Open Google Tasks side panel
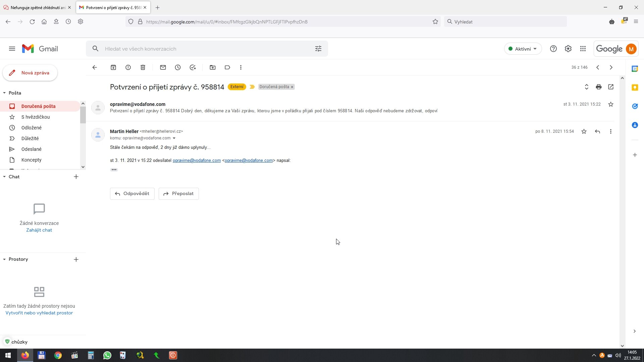 pyautogui.click(x=635, y=106)
